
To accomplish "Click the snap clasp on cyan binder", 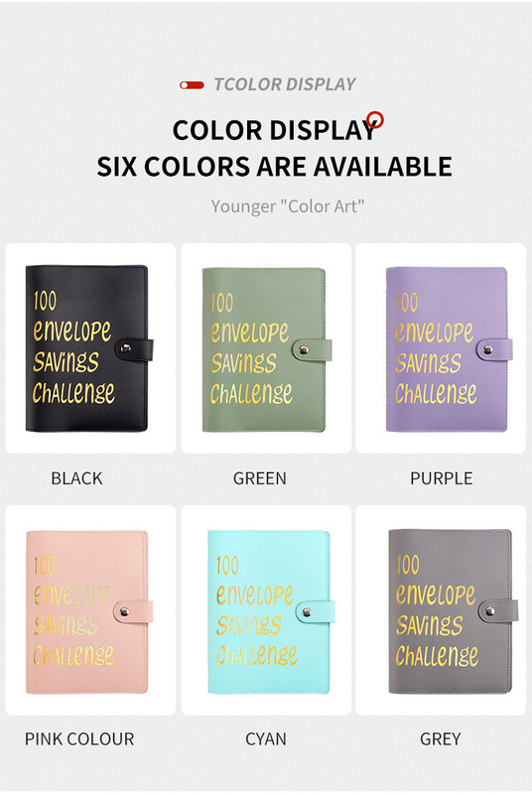I will [x=307, y=612].
